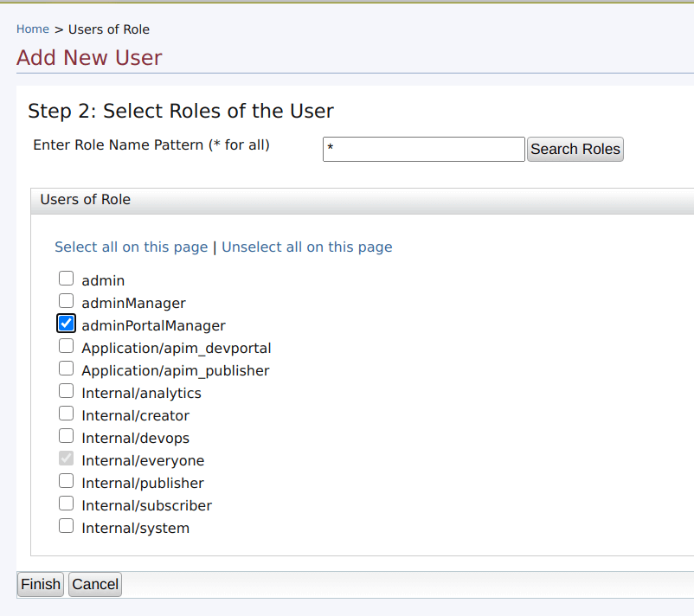
Task: Enable the Internal/system role checkbox
Action: (66, 525)
